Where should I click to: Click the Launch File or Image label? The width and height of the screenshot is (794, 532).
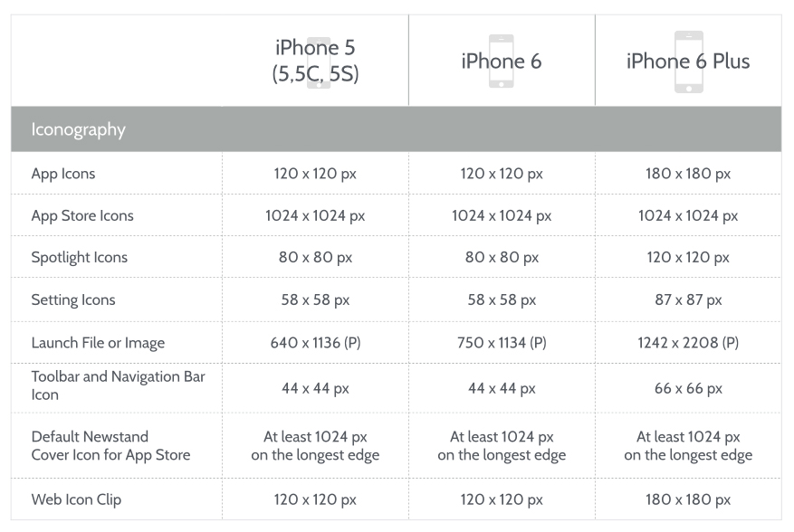98,343
